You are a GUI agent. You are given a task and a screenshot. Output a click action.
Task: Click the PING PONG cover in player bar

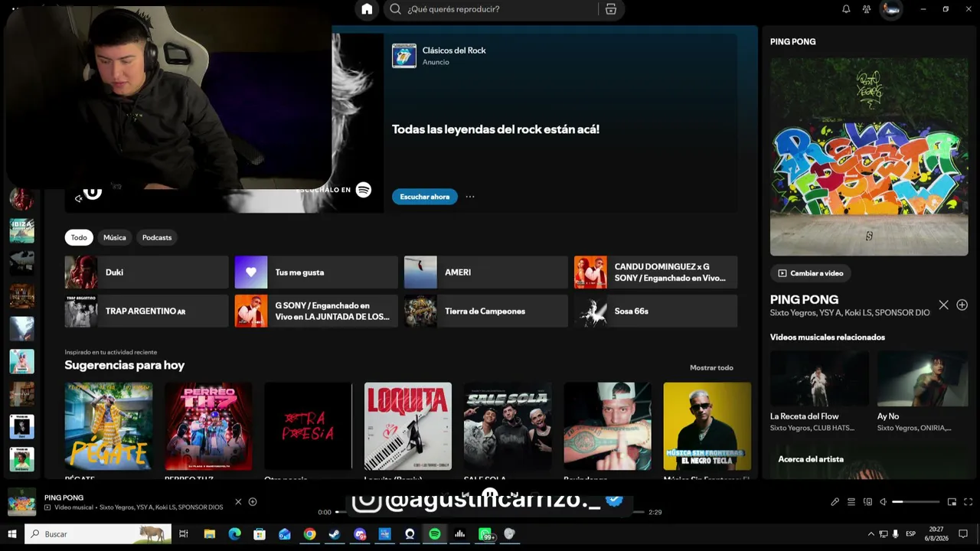[x=21, y=502]
